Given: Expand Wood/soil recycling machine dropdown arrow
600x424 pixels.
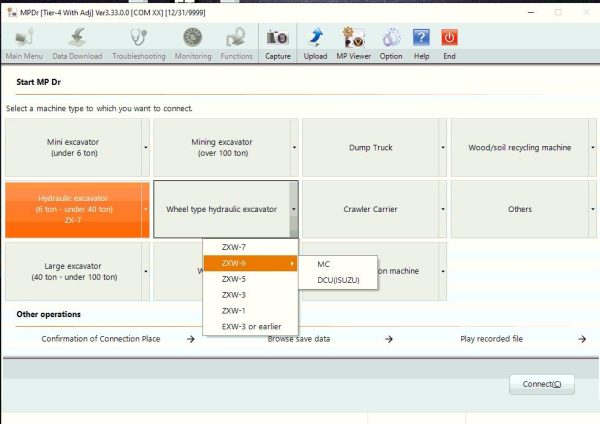Looking at the screenshot, I should (x=592, y=148).
